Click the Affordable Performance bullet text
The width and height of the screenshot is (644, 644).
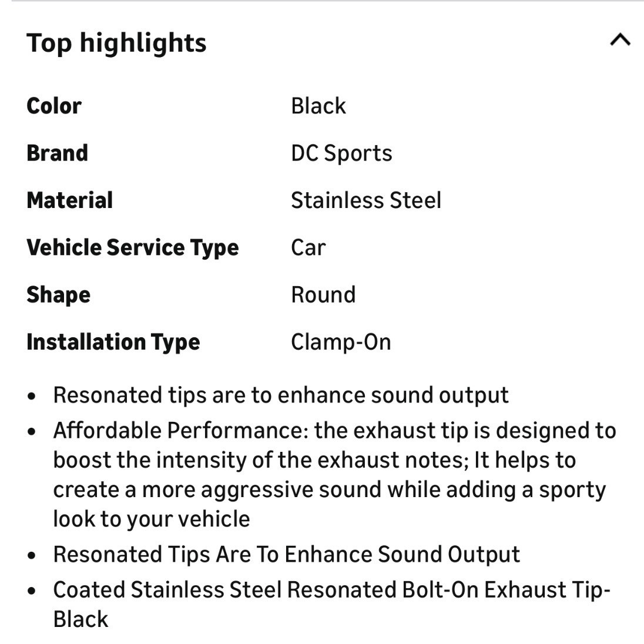tap(335, 475)
